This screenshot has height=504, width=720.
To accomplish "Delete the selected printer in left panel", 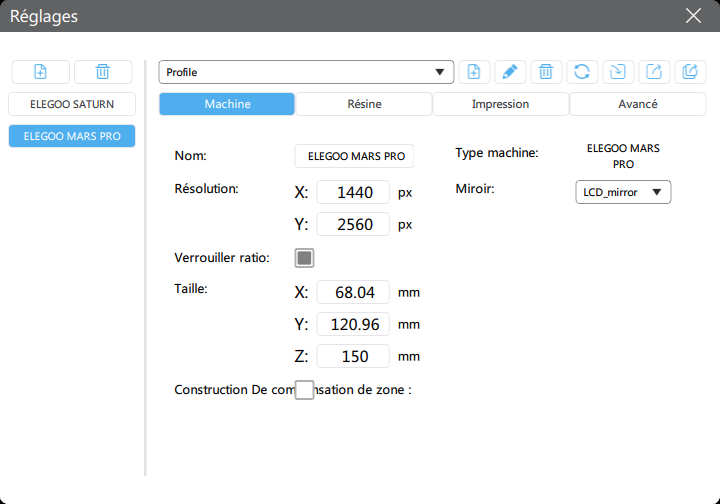I will pos(103,72).
